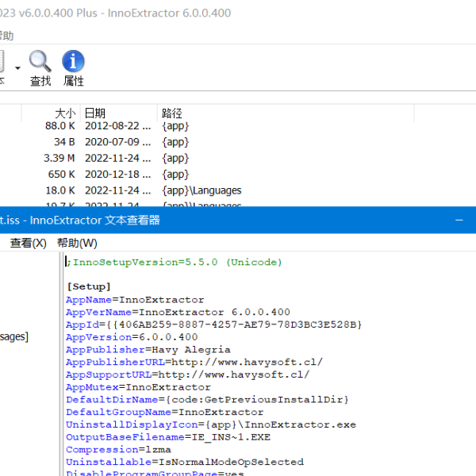Viewport: 476px width, 476px height.
Task: Click the AppName=InnoExtractor line
Action: coord(135,300)
